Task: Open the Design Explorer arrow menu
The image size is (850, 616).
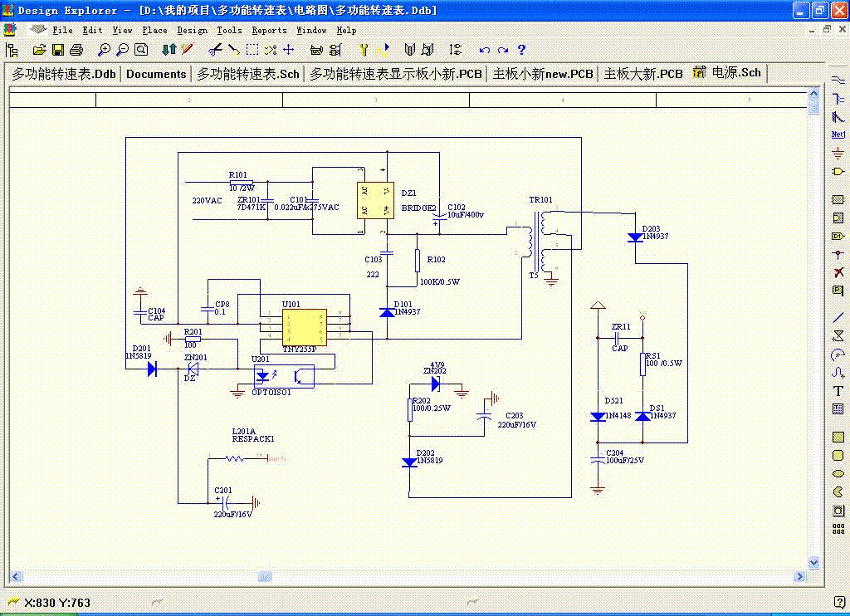Action: (x=37, y=29)
